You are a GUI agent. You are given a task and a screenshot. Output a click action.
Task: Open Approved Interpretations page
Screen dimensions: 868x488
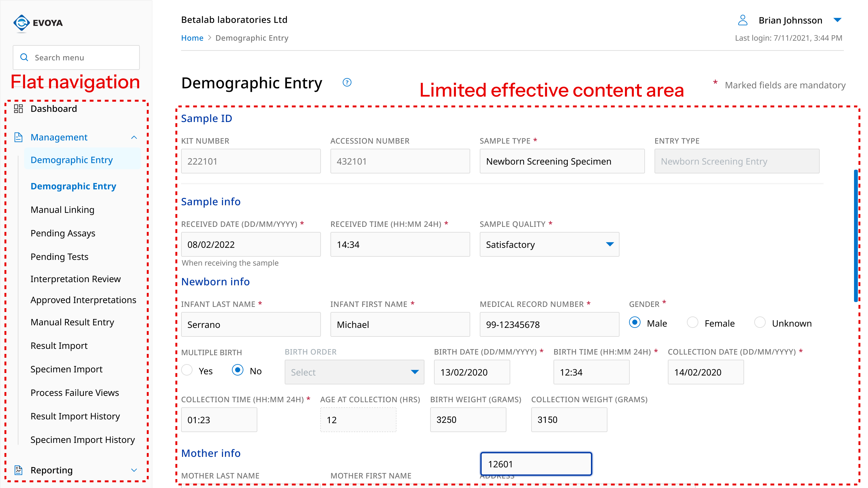pyautogui.click(x=83, y=300)
